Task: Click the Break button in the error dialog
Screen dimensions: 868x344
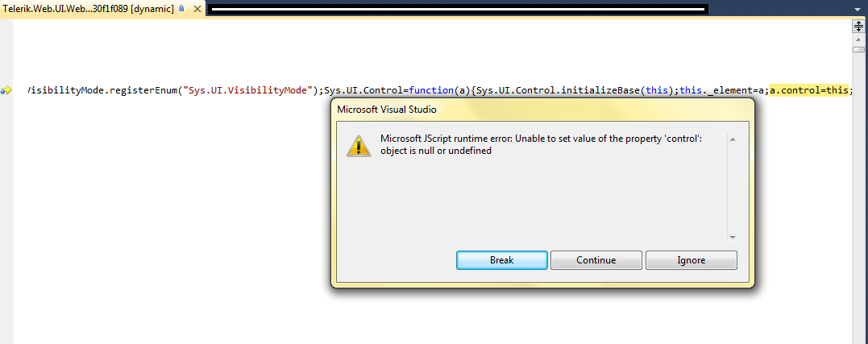Action: point(501,260)
